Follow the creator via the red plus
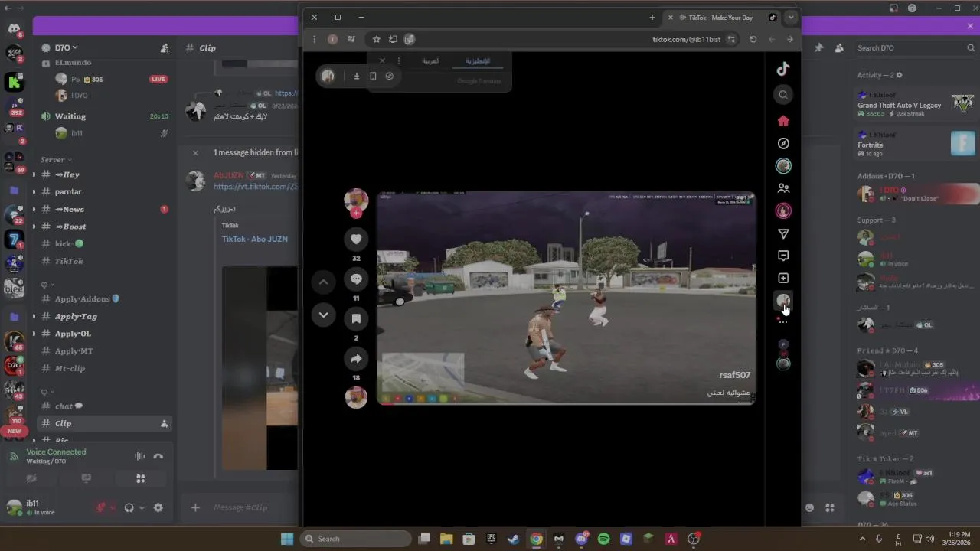This screenshot has height=551, width=980. [x=356, y=214]
